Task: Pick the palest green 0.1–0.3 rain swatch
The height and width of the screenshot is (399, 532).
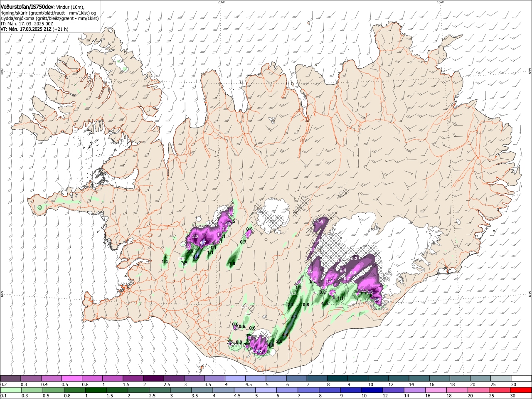Action: [10, 390]
